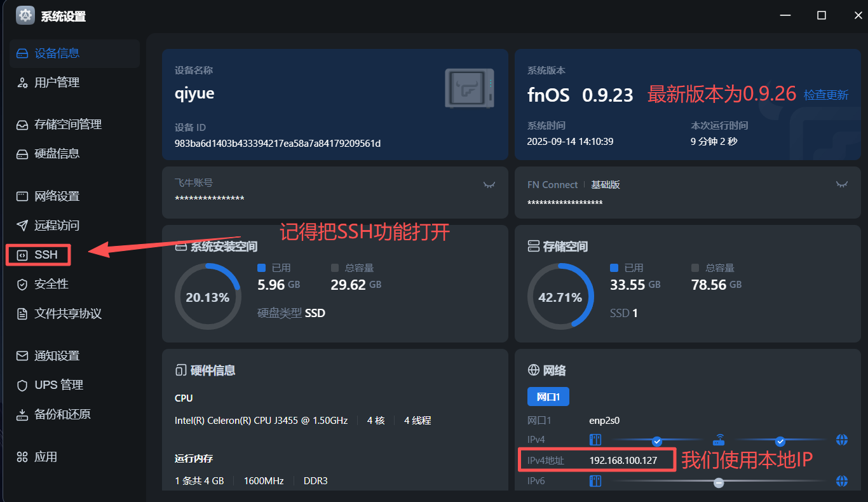Click the 网络设置 window icon
Viewport: 868px width, 502px height.
[22, 196]
